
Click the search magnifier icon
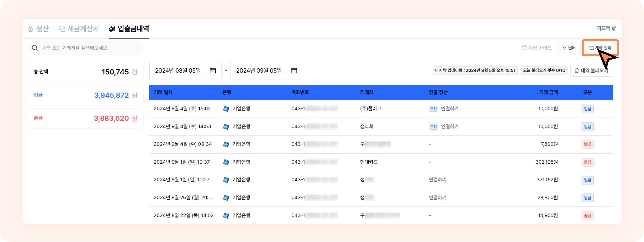click(x=35, y=48)
